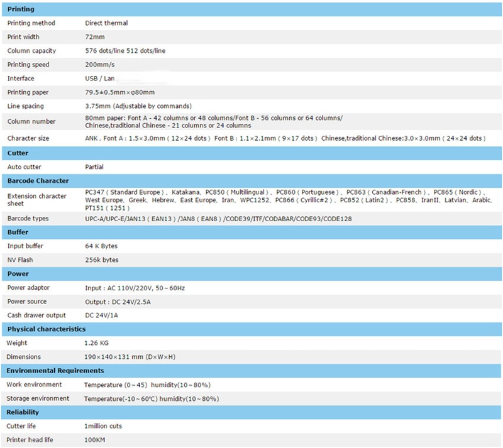Click 'Output : DC 24V/2.5A' value

click(x=118, y=302)
